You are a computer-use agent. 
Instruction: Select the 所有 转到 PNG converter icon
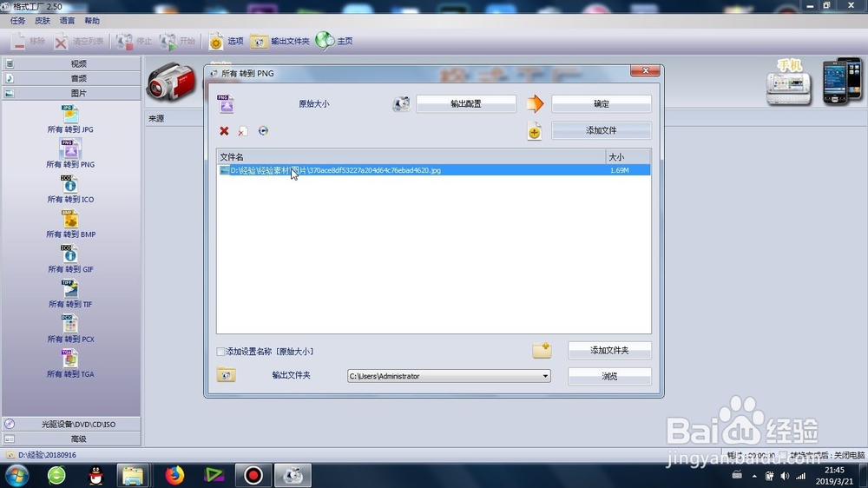(x=70, y=149)
